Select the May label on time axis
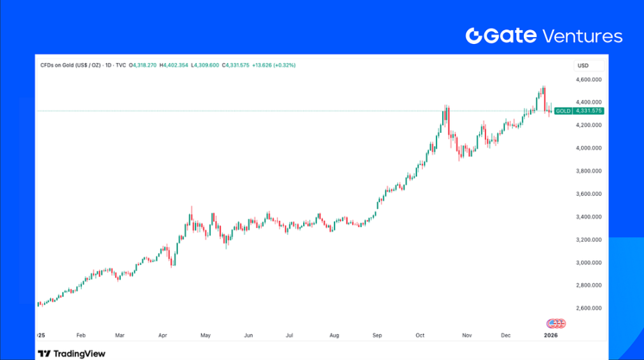The image size is (644, 360). (205, 336)
